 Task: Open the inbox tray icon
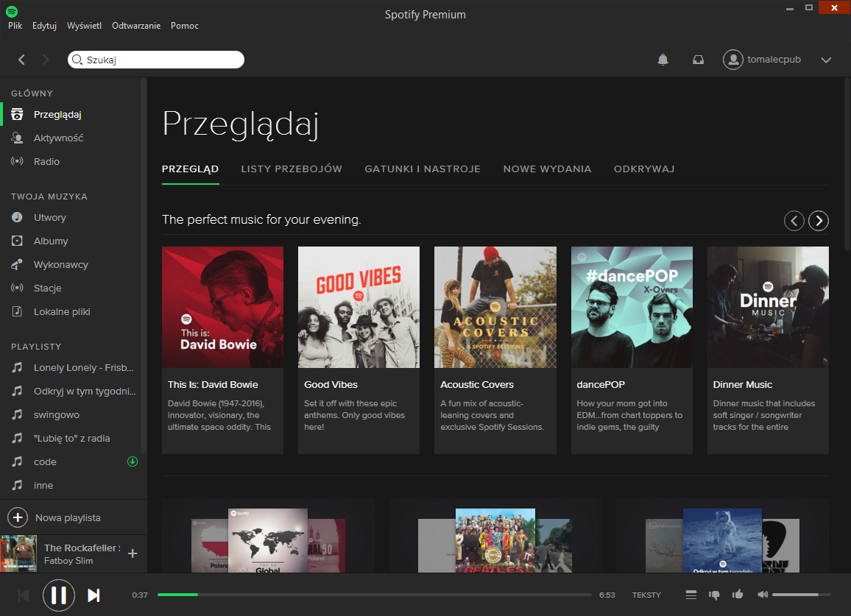[698, 60]
